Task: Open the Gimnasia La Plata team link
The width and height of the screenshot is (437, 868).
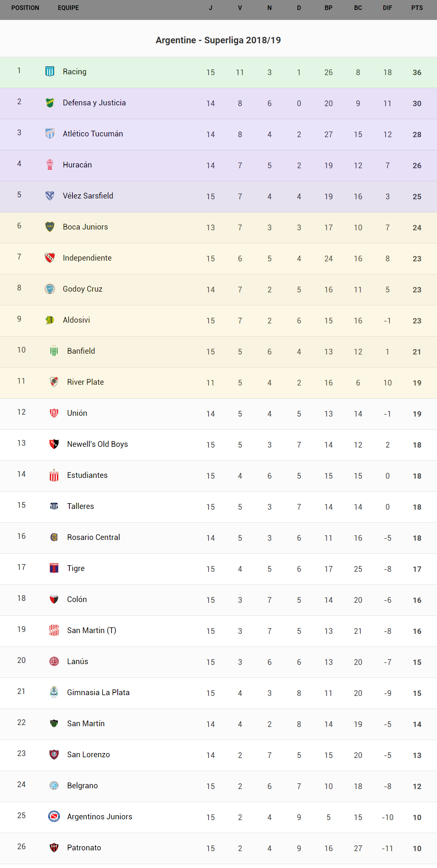Action: (x=98, y=692)
